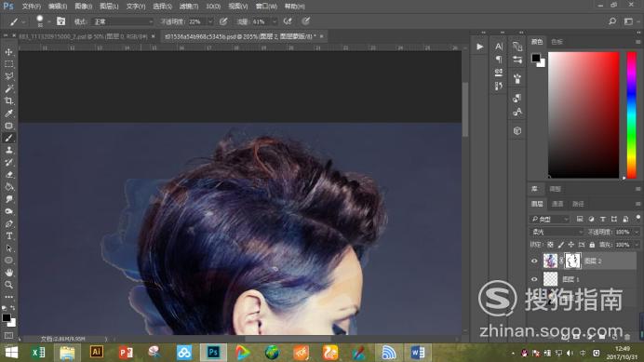Select the Frame tool in left toolbar
This screenshot has width=644, height=362.
(x=8, y=126)
